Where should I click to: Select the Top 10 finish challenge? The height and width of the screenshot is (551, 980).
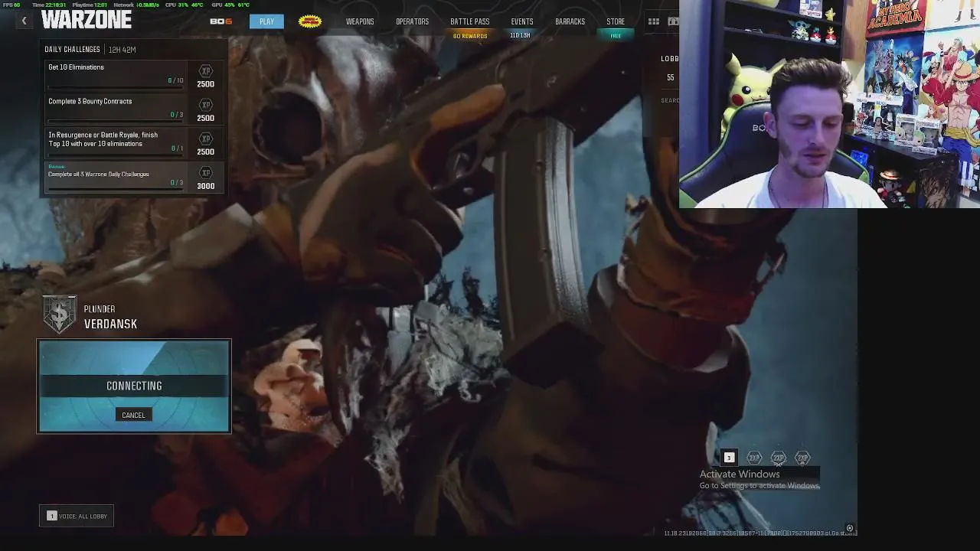point(132,143)
